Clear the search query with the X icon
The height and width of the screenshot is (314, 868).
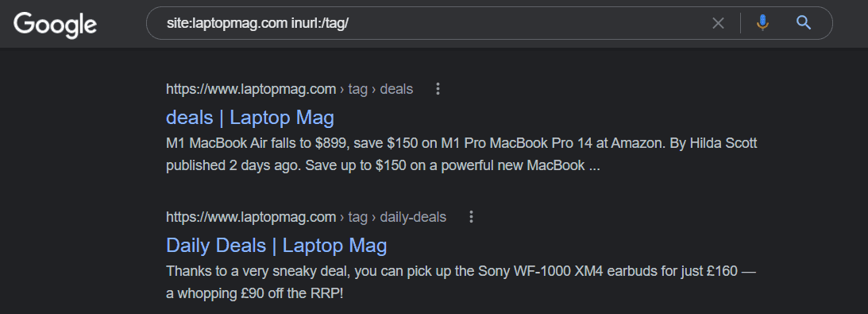tap(718, 23)
